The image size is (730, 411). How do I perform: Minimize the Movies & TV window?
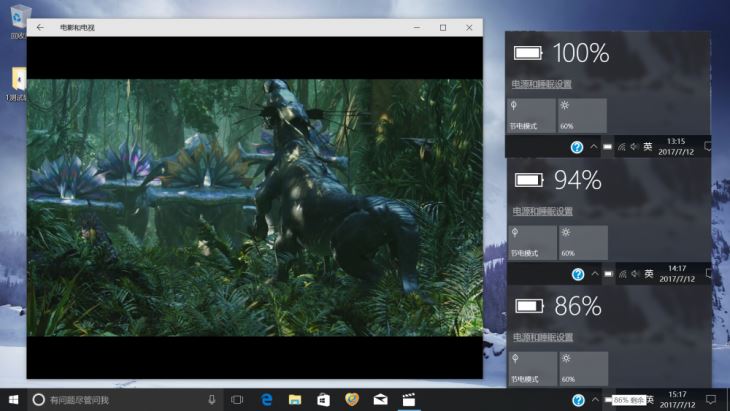417,27
